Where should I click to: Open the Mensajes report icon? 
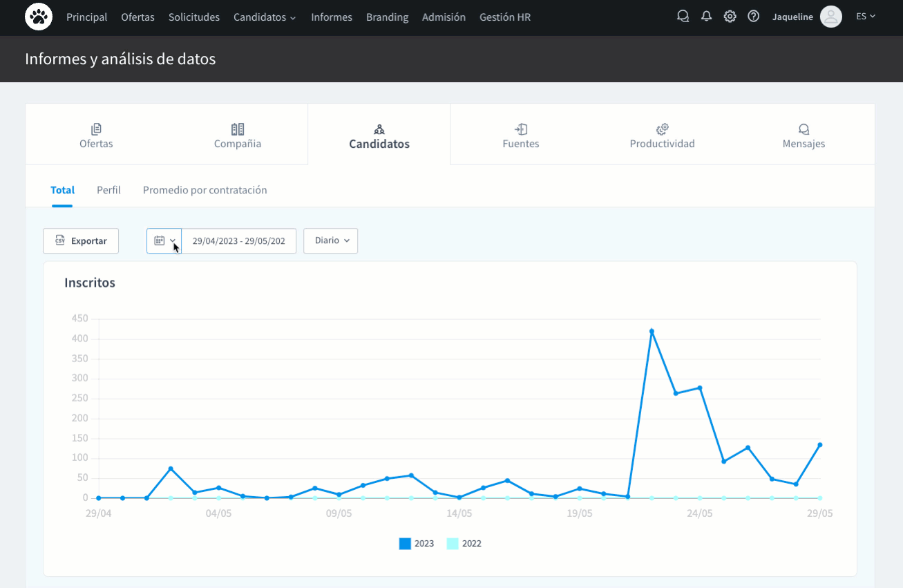pos(804,129)
